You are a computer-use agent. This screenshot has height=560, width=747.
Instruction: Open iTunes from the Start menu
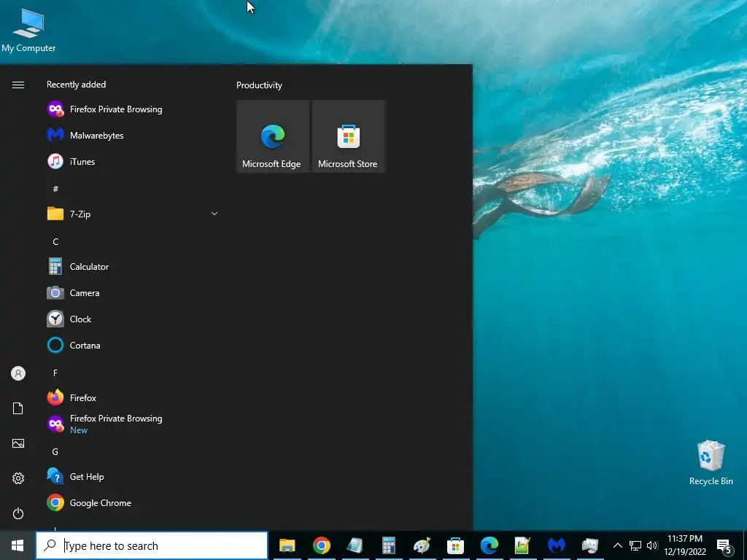pos(133,161)
